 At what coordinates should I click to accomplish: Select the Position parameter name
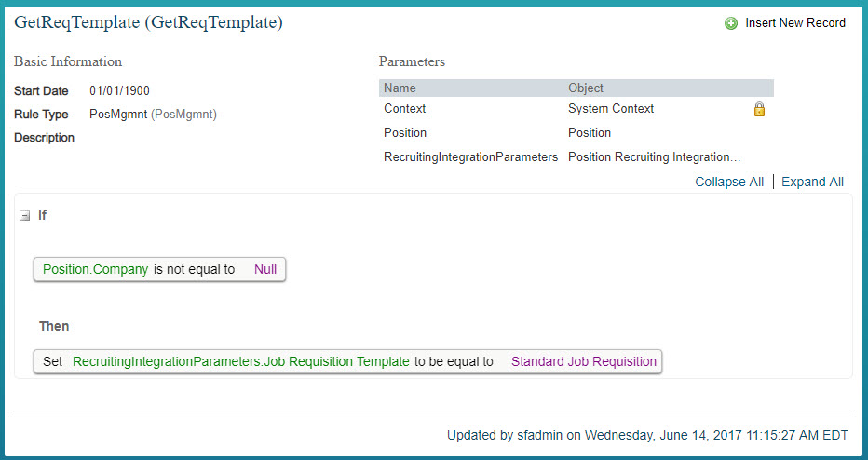(405, 133)
